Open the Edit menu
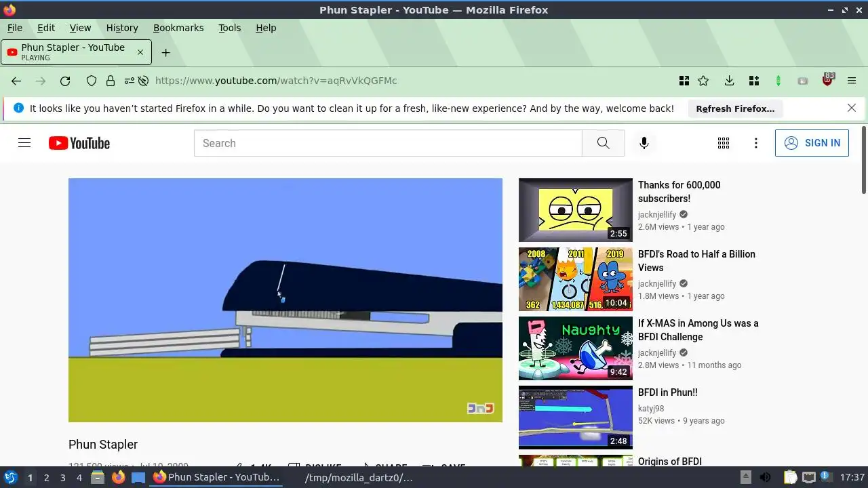 click(46, 28)
